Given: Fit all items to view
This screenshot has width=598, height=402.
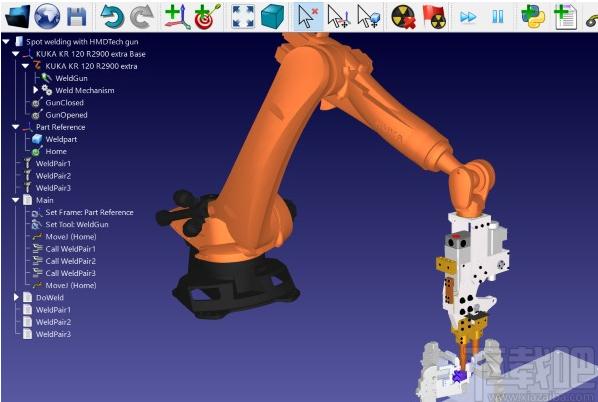Looking at the screenshot, I should pyautogui.click(x=243, y=17).
